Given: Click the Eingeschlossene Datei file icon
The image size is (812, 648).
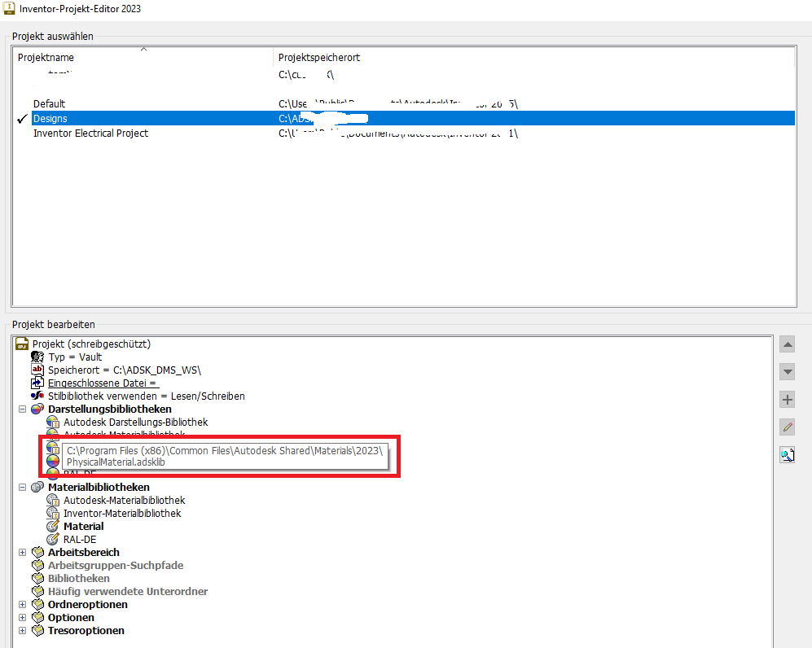Looking at the screenshot, I should click(37, 383).
